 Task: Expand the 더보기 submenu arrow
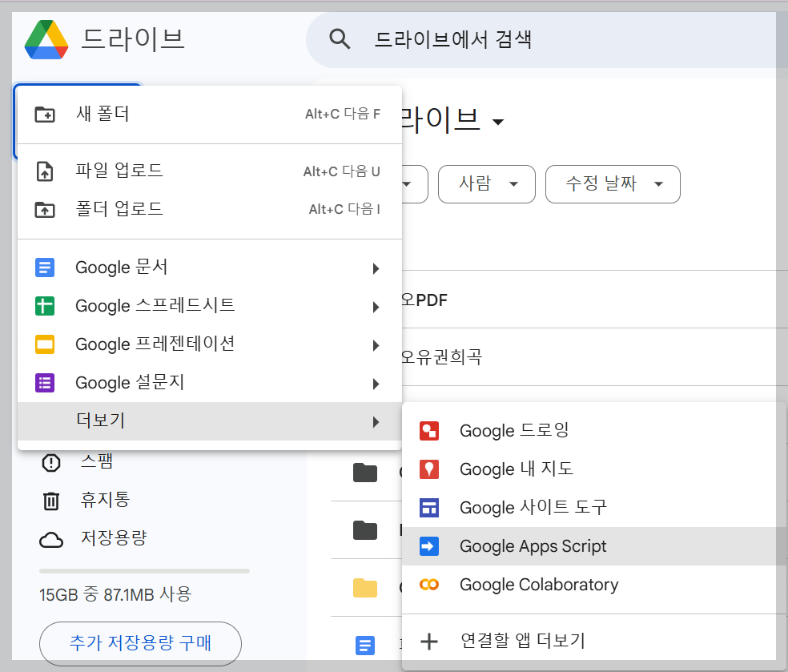point(376,422)
